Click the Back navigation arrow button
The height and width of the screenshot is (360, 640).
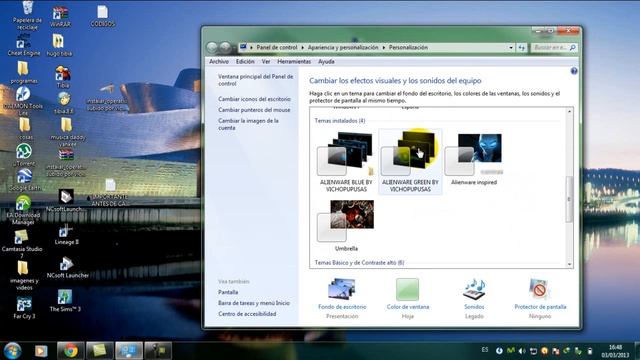pos(212,48)
